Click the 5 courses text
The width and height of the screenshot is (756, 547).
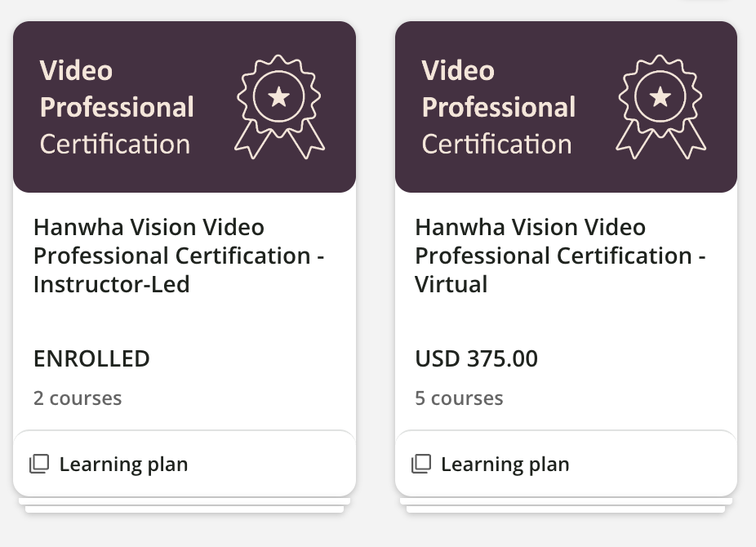459,398
